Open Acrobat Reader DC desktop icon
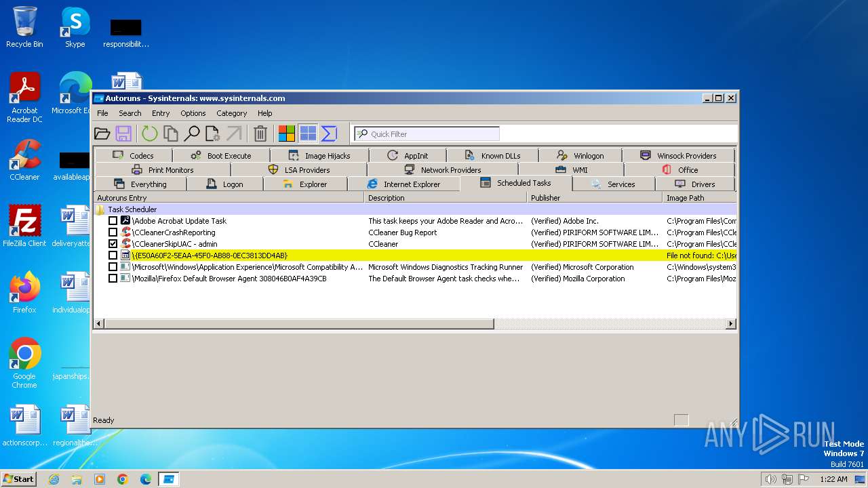 pyautogui.click(x=24, y=98)
